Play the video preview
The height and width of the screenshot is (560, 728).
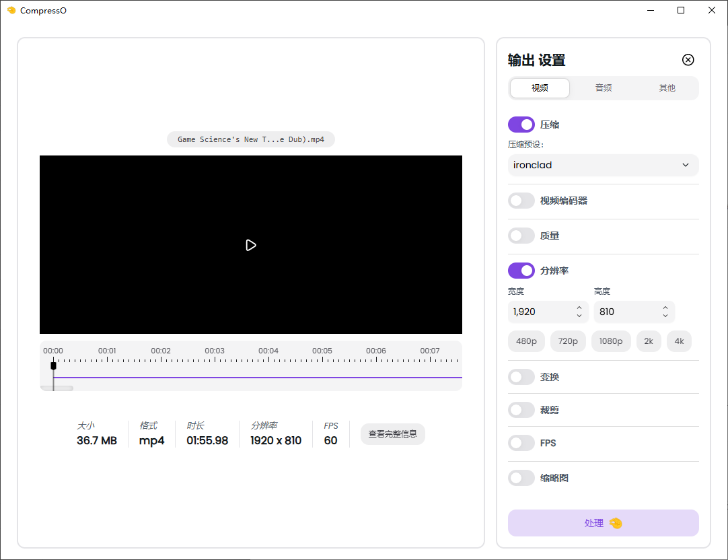251,245
